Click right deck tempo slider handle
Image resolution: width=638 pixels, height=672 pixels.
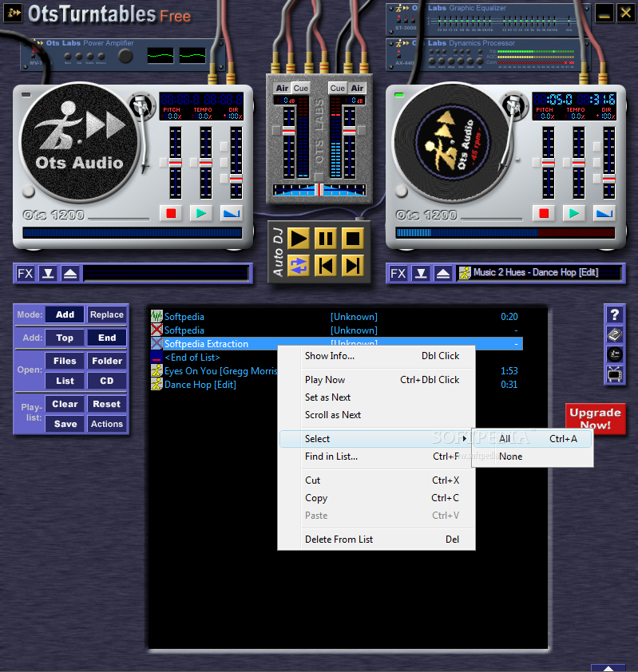(x=579, y=163)
